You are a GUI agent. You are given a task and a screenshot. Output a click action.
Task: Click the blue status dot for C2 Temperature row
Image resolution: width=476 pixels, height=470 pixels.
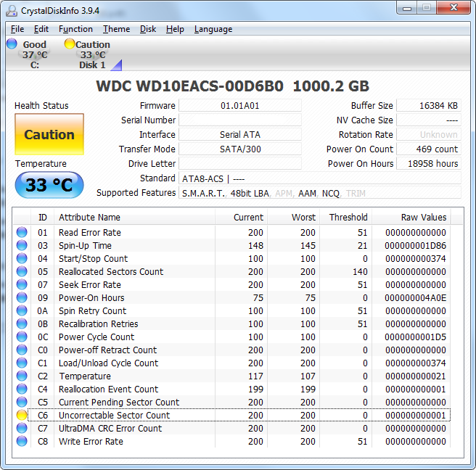(x=22, y=376)
